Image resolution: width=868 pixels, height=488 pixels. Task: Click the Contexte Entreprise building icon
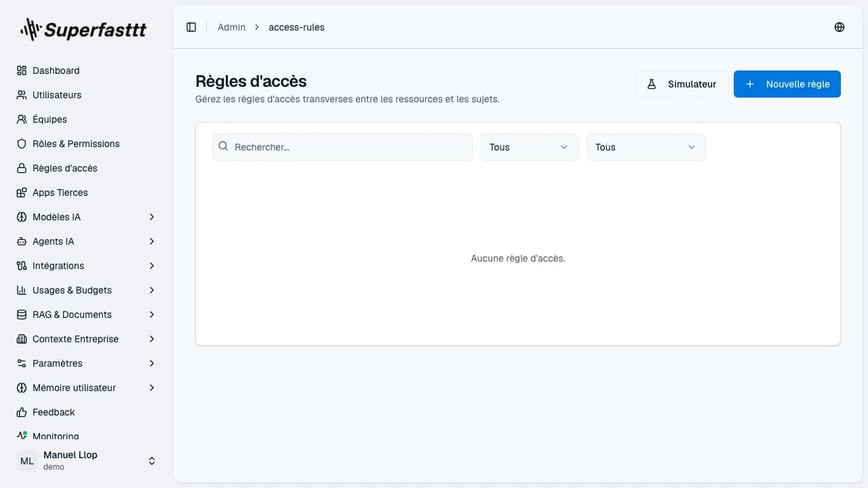[x=22, y=339]
